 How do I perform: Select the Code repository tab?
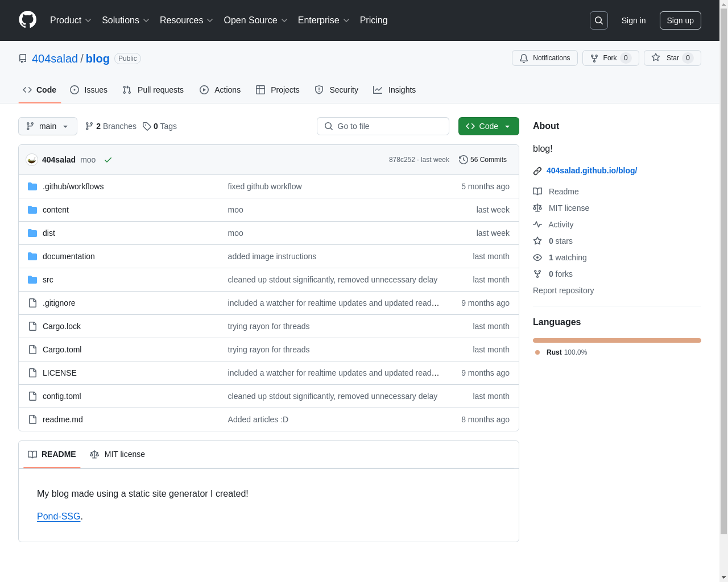coord(40,90)
